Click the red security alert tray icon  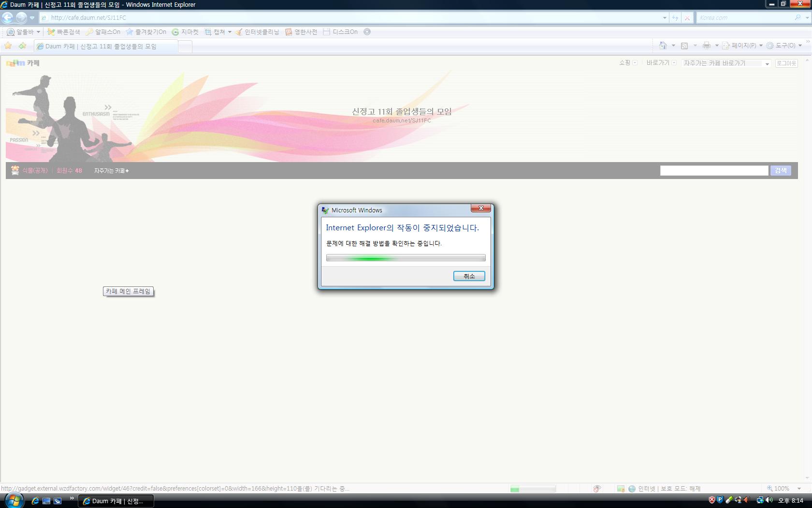[x=711, y=500]
